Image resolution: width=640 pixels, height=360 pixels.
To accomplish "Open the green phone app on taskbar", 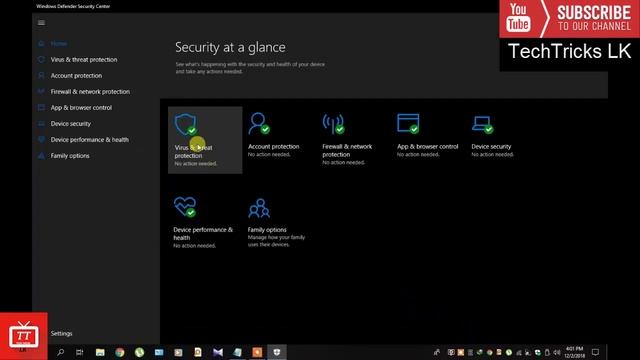I will [139, 352].
